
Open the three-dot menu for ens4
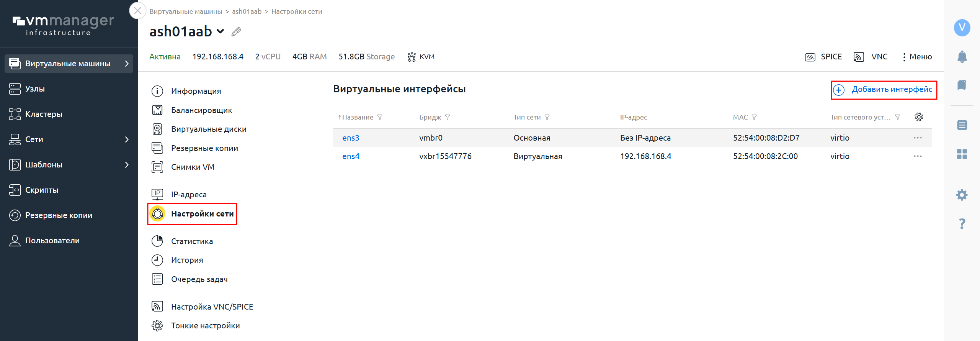pos(917,156)
